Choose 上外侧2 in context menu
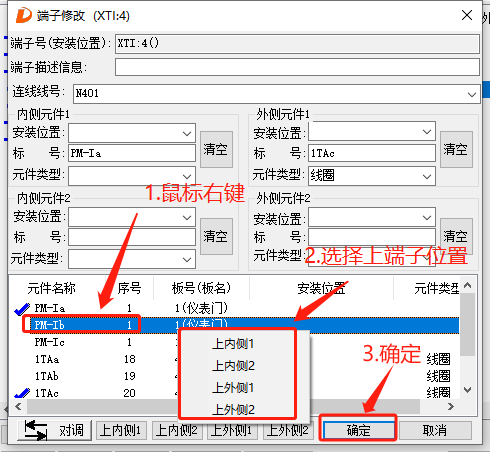490x452 pixels. click(233, 409)
